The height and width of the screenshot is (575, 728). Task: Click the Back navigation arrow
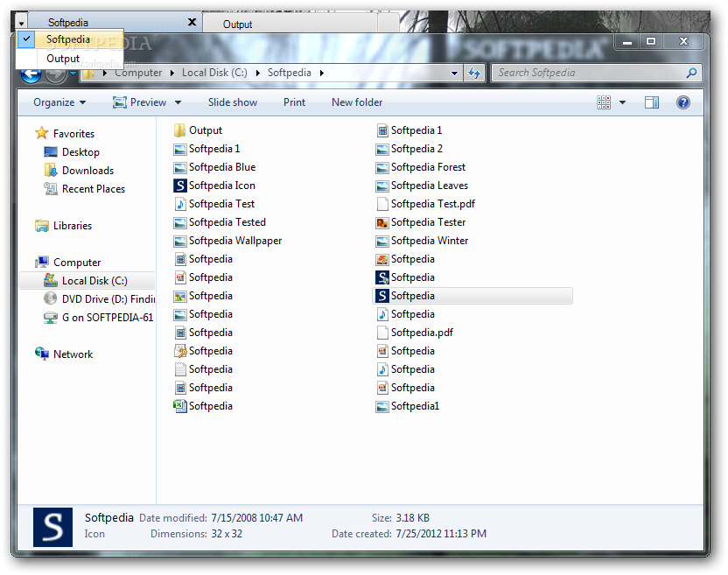click(31, 74)
